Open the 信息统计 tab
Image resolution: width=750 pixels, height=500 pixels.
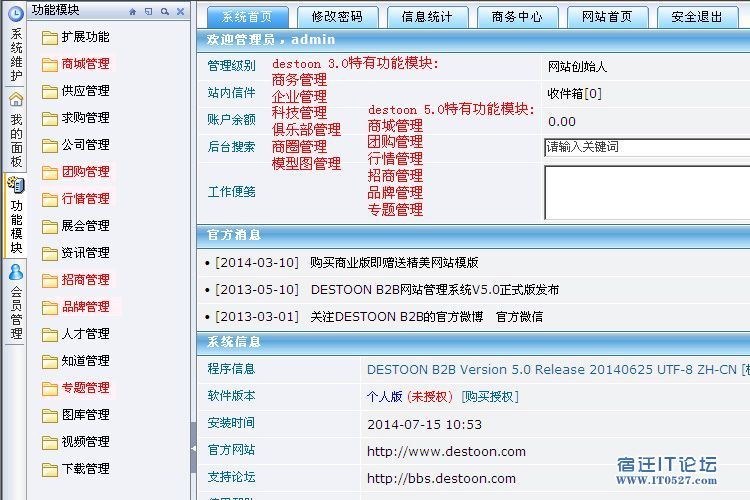click(427, 17)
